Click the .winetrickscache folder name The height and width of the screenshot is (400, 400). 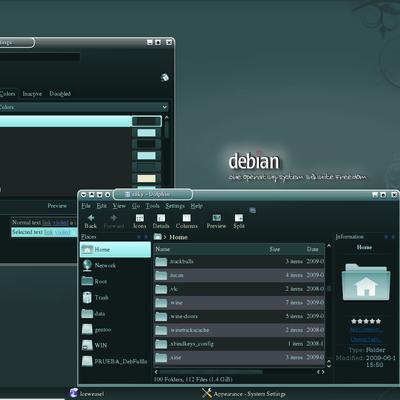[189, 330]
